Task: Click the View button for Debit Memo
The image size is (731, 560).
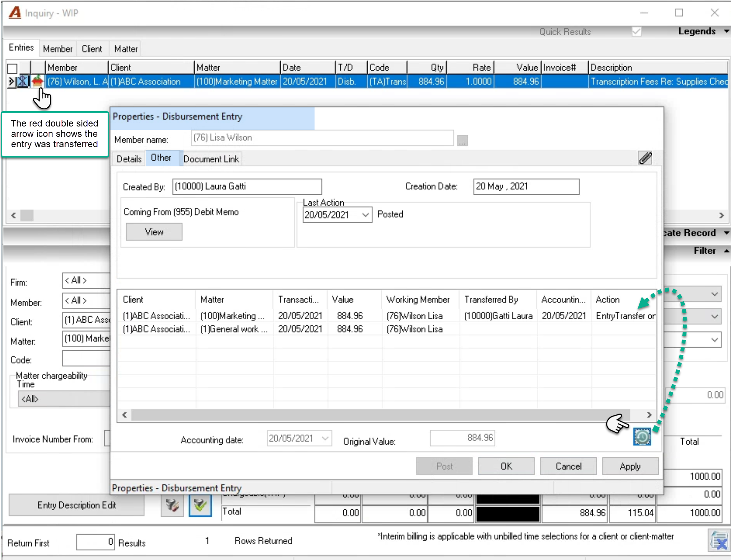Action: click(x=154, y=232)
